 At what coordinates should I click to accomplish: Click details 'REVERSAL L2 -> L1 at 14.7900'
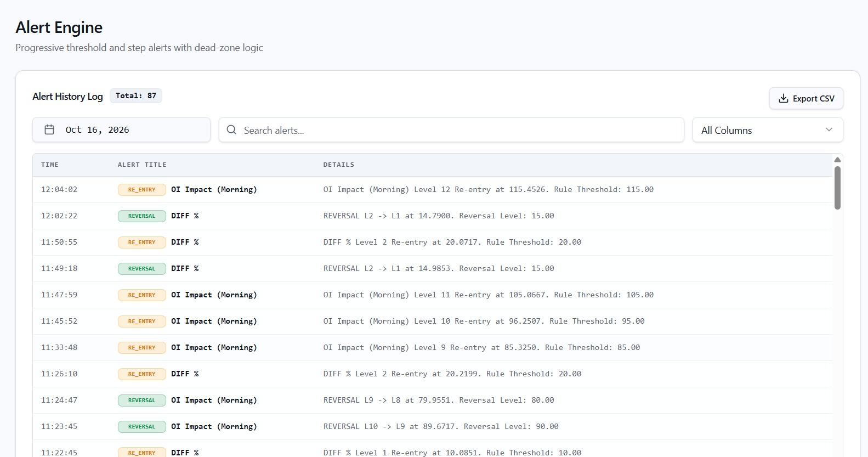(x=388, y=216)
